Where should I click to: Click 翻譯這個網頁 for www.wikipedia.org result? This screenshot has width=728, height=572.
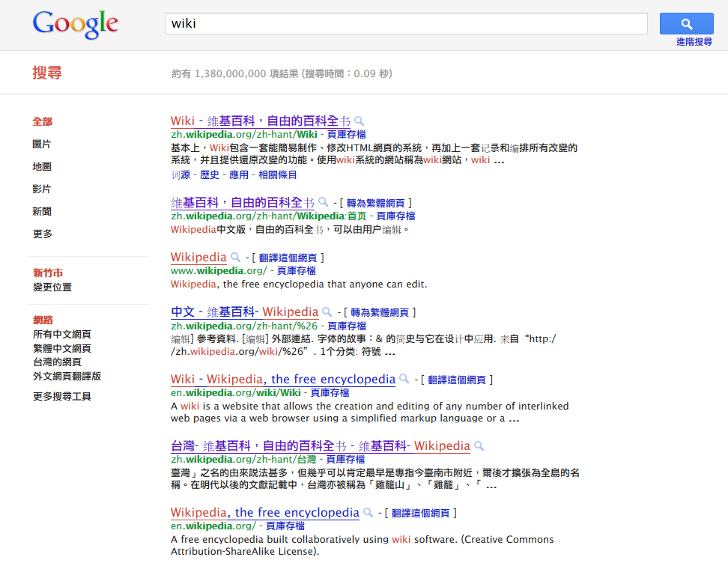[287, 258]
